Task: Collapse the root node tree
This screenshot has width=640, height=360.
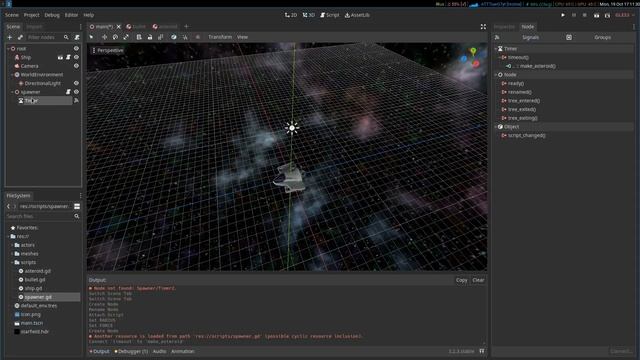Action: click(x=8, y=49)
